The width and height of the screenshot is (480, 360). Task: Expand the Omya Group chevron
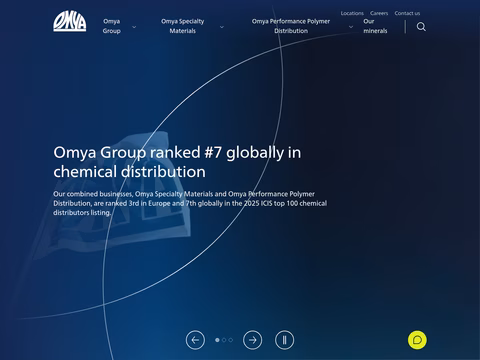134,27
